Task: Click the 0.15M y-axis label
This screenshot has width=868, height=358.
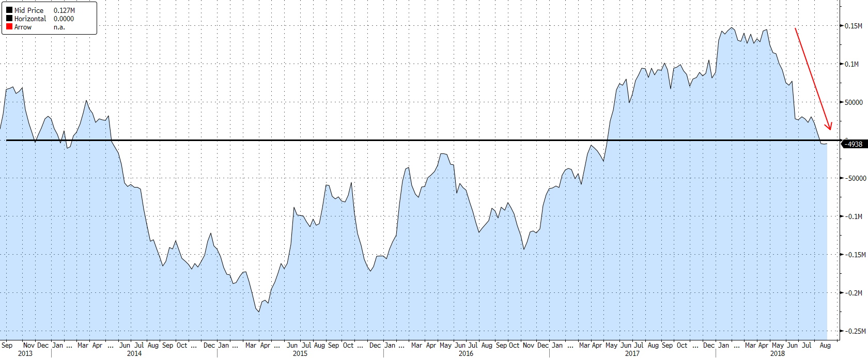Action: point(854,26)
